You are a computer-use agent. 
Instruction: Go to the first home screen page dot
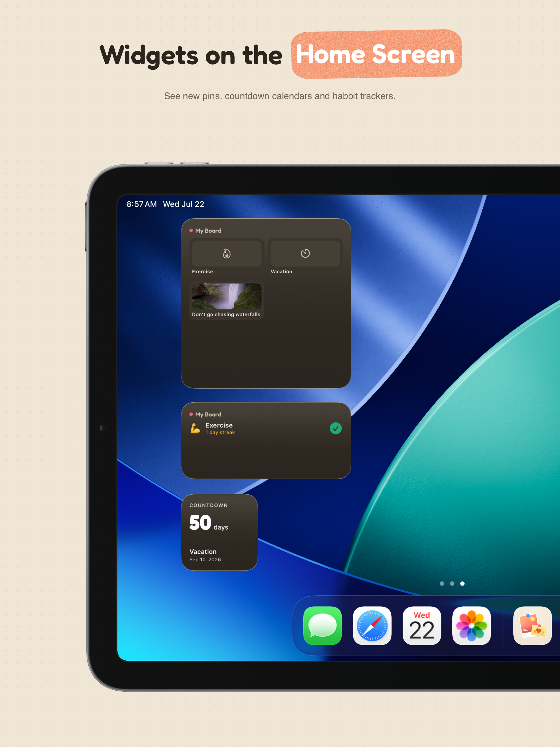(x=442, y=584)
